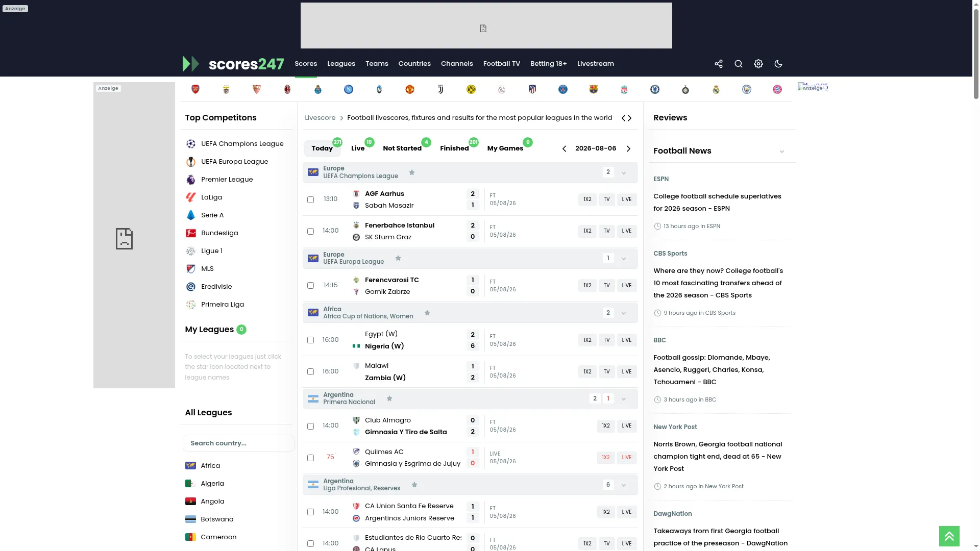Select the Not Started tab
Viewport: 980px width, 551px height.
(402, 148)
